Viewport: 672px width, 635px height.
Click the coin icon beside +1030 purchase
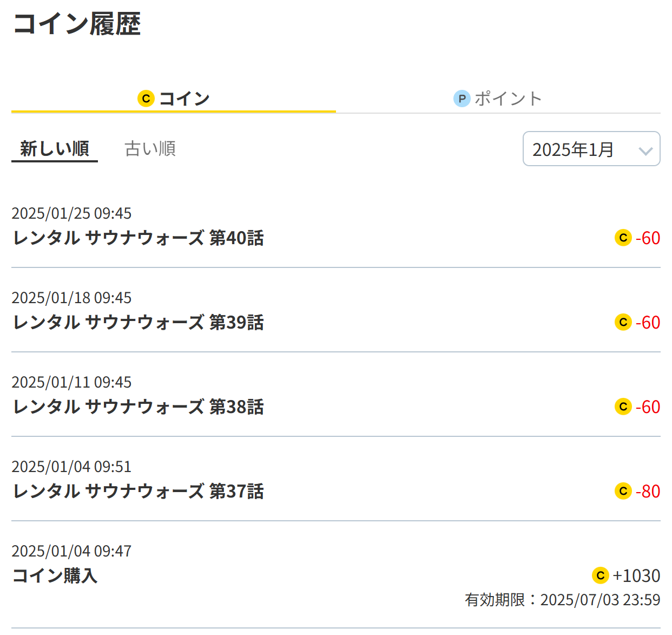click(x=601, y=575)
